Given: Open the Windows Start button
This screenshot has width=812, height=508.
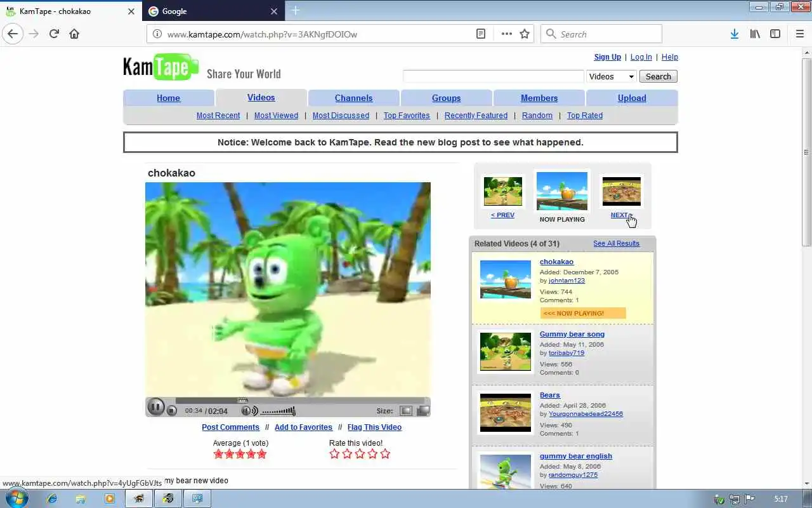Looking at the screenshot, I should [16, 498].
